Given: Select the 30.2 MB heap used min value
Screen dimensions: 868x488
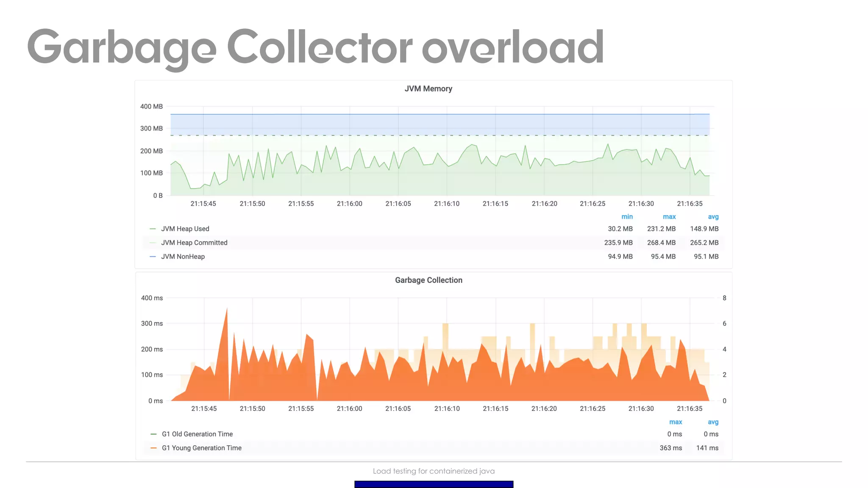Looking at the screenshot, I should [620, 229].
